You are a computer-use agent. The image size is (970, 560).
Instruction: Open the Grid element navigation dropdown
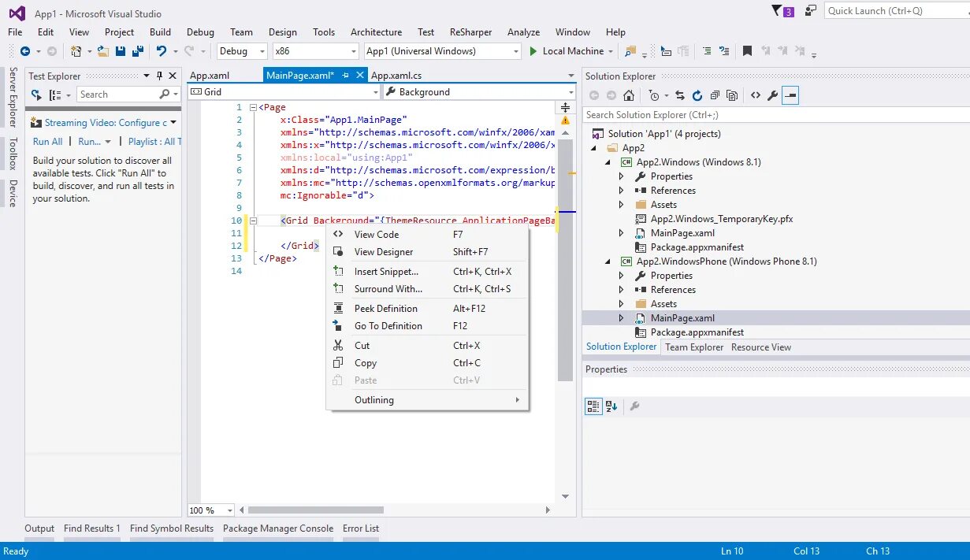(x=284, y=92)
